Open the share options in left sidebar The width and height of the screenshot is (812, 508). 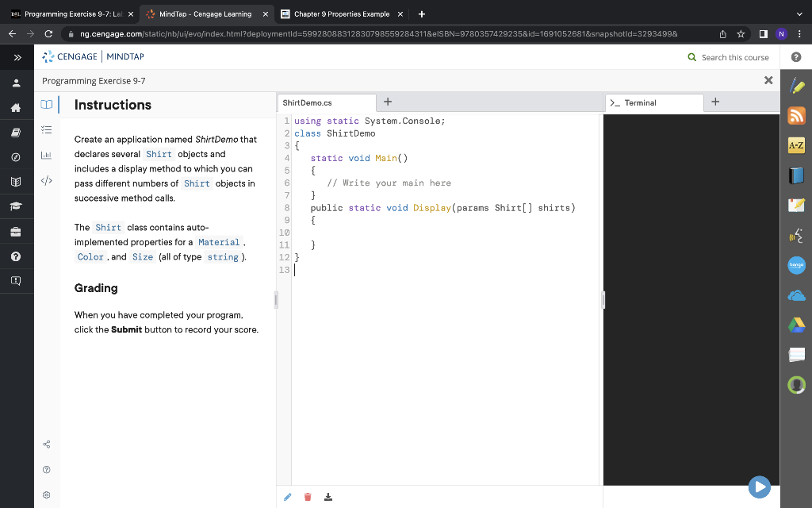click(46, 444)
